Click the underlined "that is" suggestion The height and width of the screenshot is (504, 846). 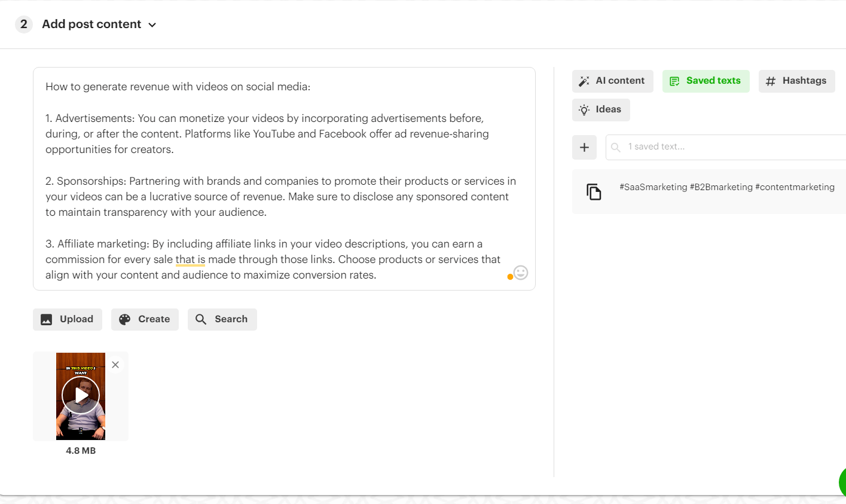coord(190,259)
